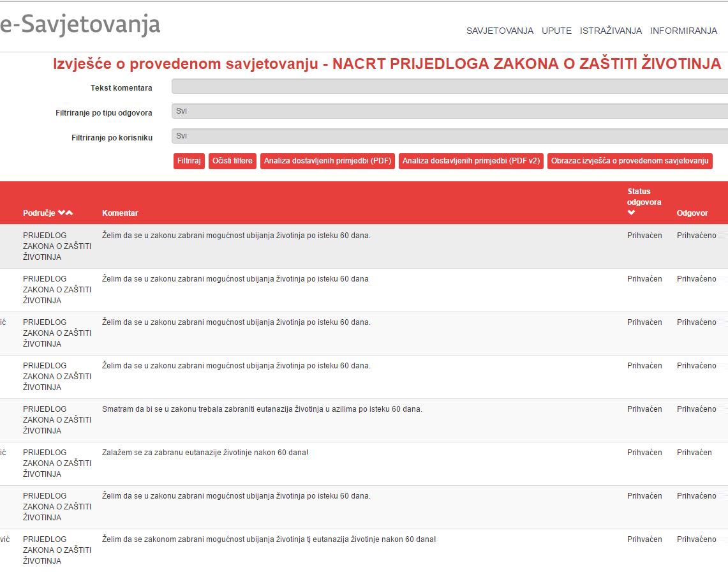This screenshot has height=572, width=728.
Task: Click the Tekst komentara label
Action: pyautogui.click(x=121, y=88)
